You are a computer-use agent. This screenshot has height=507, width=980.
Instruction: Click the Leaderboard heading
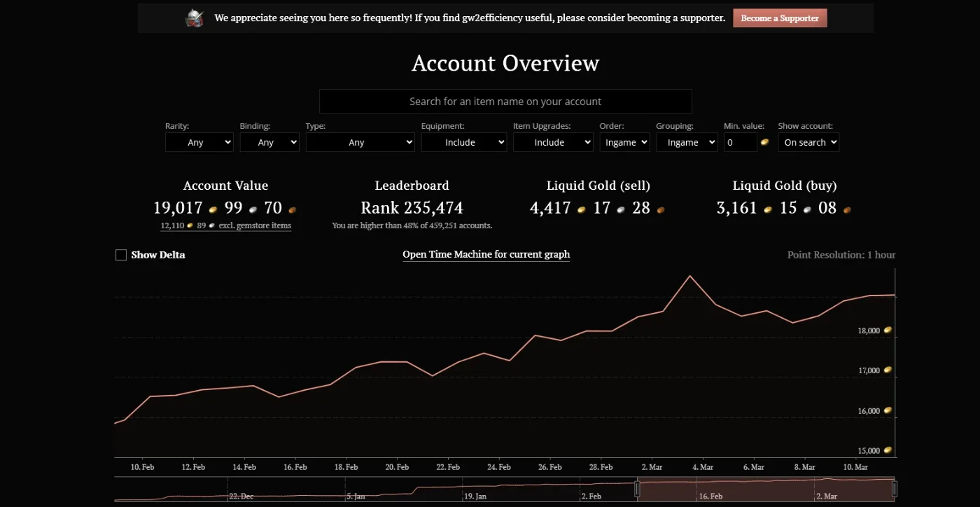click(x=412, y=186)
